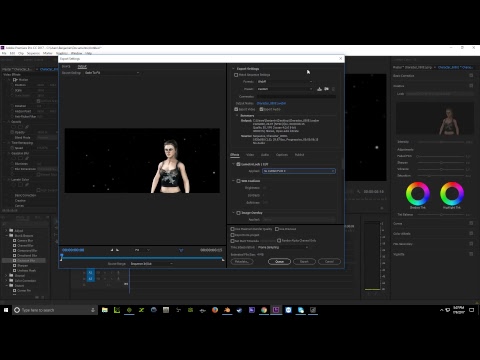Click the Cortana circle icon in taskbar search
Viewport: 480px width, 360px height.
17,310
